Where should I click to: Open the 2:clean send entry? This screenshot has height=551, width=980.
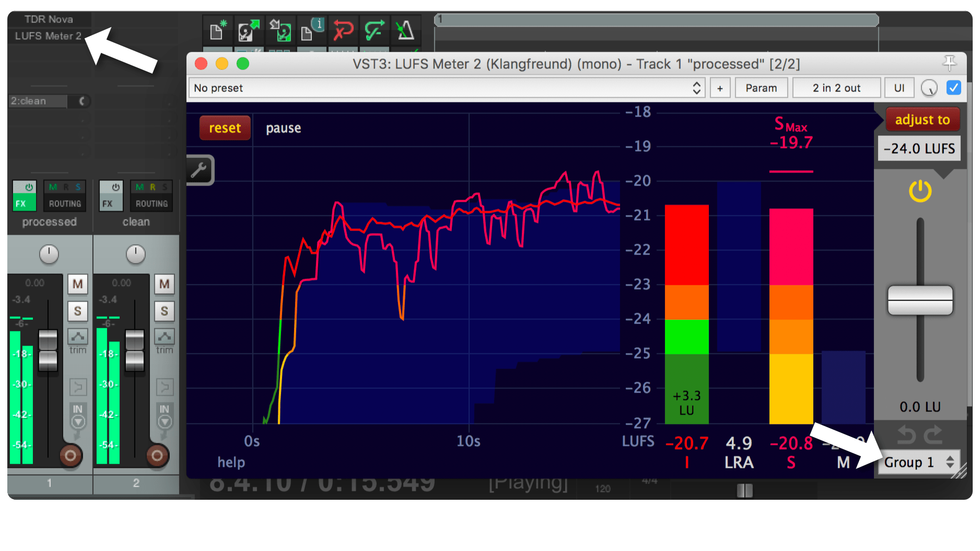click(38, 101)
